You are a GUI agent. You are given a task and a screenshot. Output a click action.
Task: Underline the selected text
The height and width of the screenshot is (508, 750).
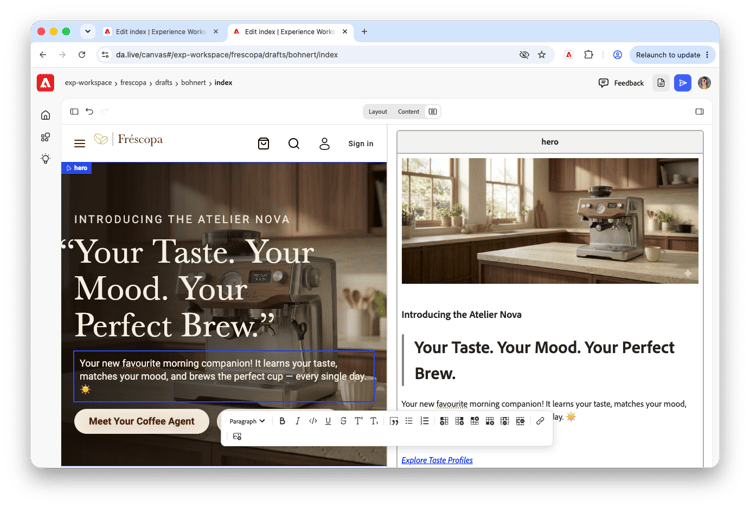coord(328,421)
